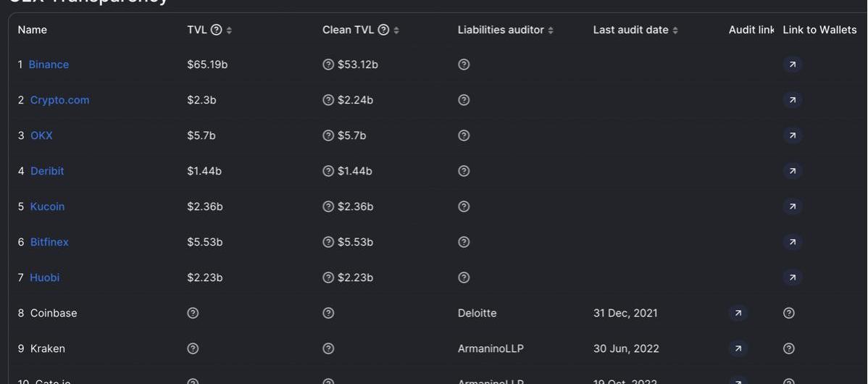868x384 pixels.
Task: Open Huobi wallet link arrow icon
Action: [x=792, y=277]
